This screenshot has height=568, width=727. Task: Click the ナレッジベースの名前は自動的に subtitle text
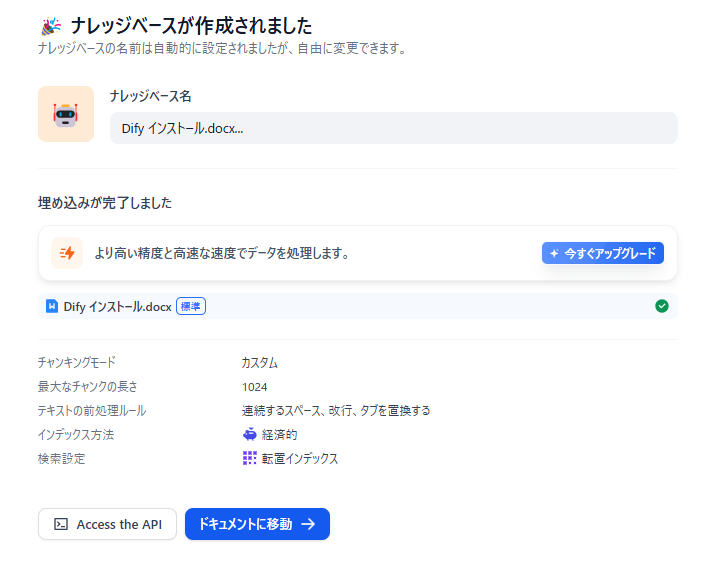click(222, 48)
